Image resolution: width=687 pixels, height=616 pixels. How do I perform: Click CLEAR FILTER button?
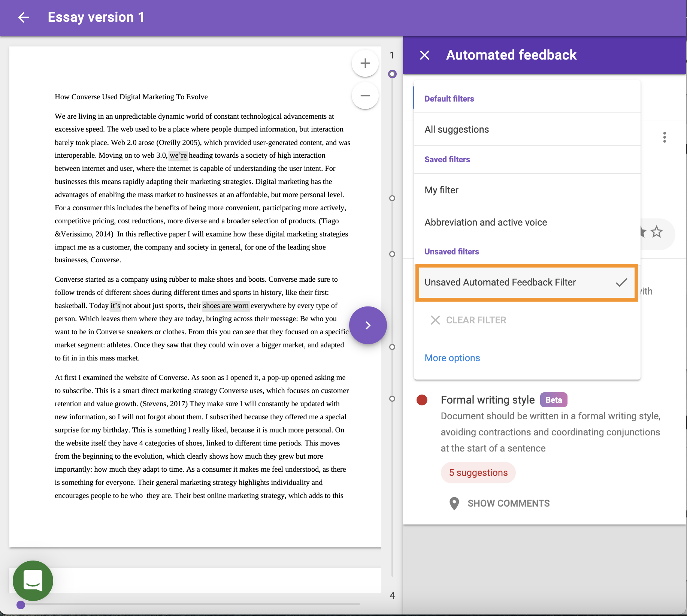click(468, 320)
